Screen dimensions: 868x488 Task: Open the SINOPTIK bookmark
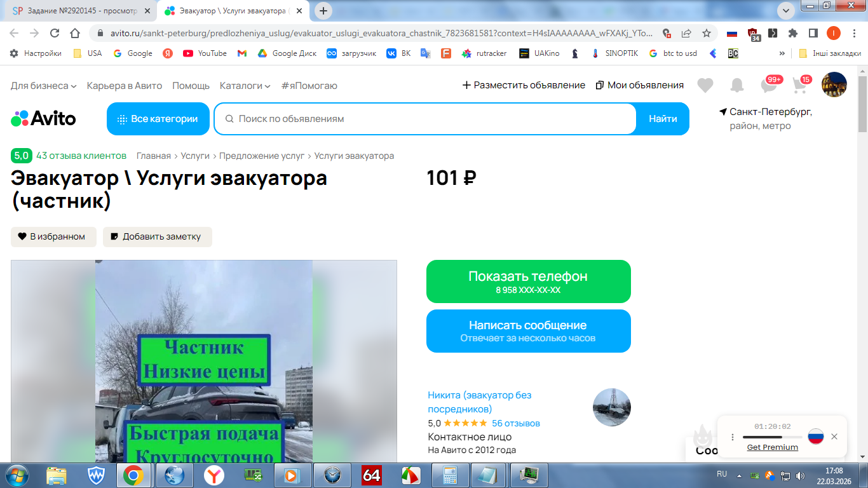(x=614, y=53)
